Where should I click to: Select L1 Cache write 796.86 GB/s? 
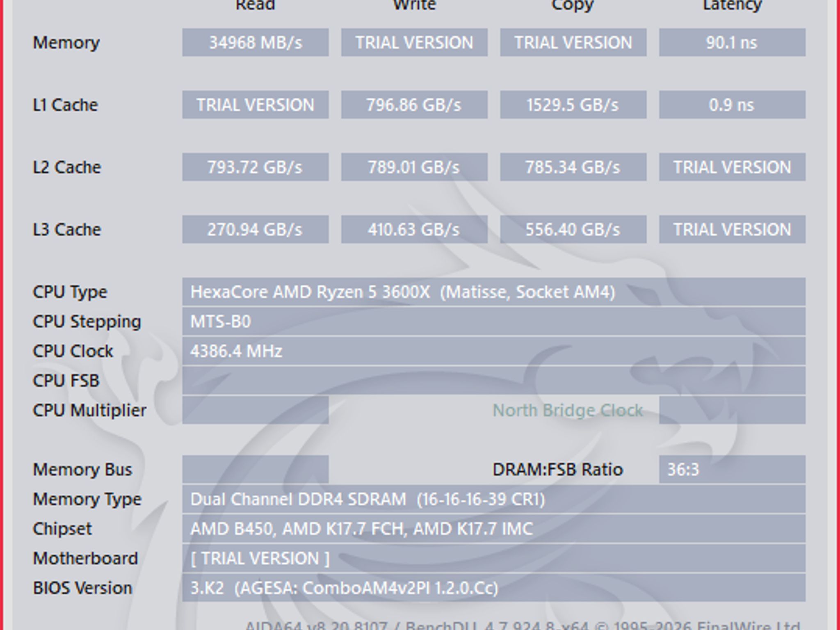(x=414, y=105)
